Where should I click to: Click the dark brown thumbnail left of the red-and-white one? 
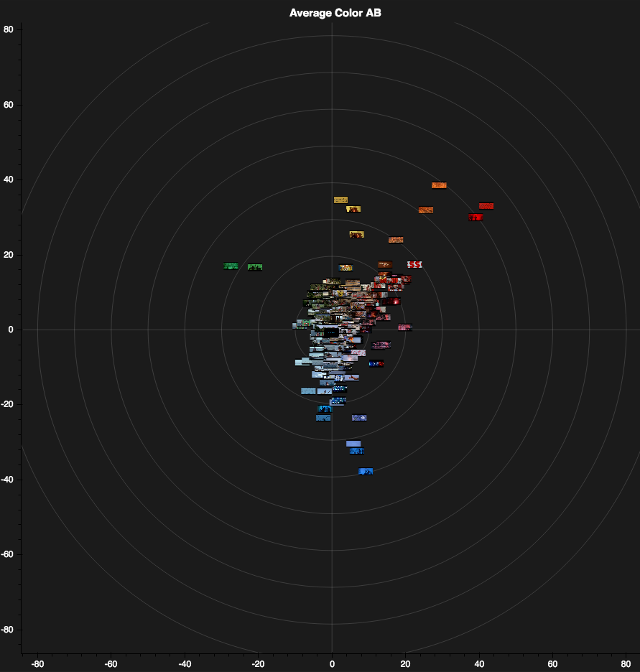pos(385,264)
